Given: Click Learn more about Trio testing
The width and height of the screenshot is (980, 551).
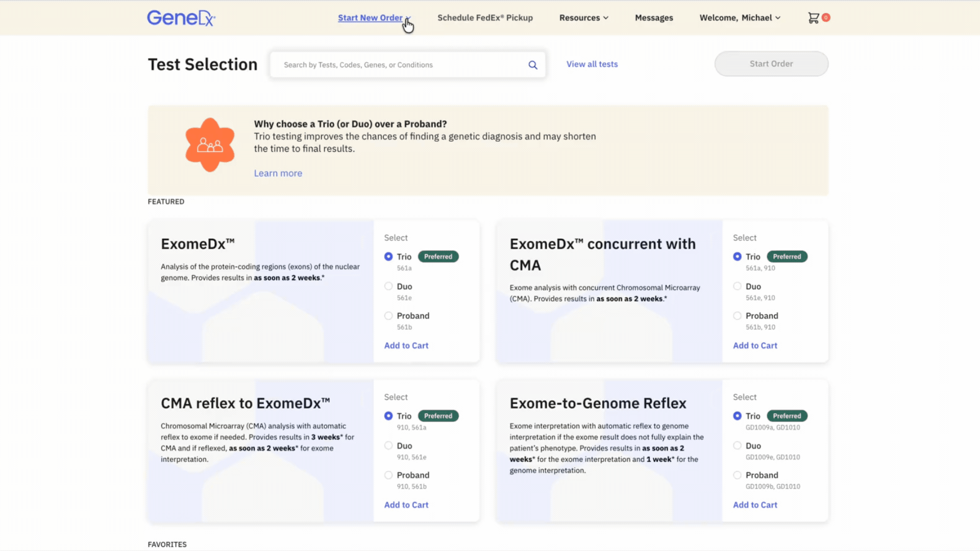Looking at the screenshot, I should pyautogui.click(x=278, y=173).
